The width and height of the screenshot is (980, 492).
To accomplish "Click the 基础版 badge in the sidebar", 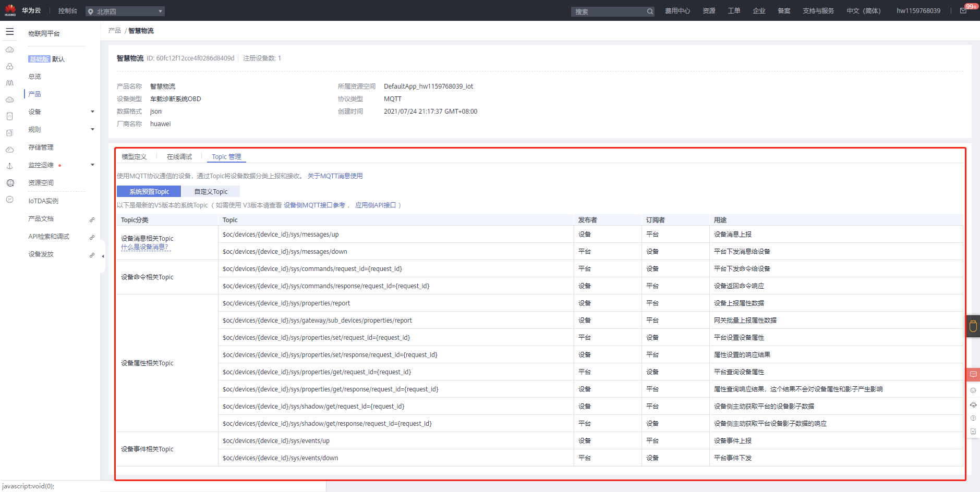I will (39, 59).
